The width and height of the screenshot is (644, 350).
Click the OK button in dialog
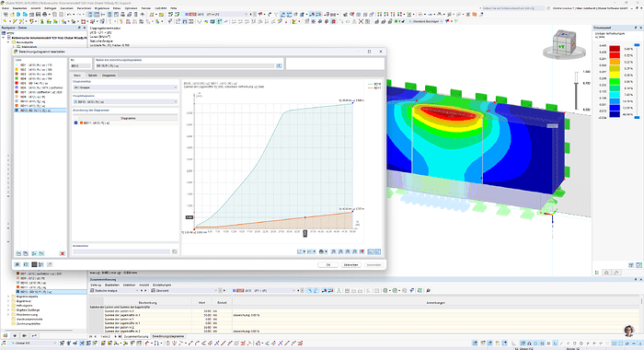pyautogui.click(x=328, y=265)
